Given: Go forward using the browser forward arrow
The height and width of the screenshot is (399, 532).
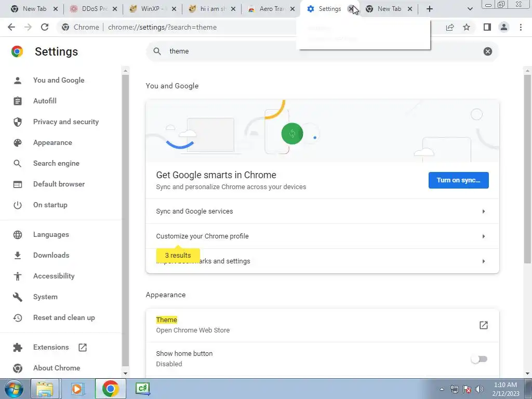Looking at the screenshot, I should click(x=28, y=27).
